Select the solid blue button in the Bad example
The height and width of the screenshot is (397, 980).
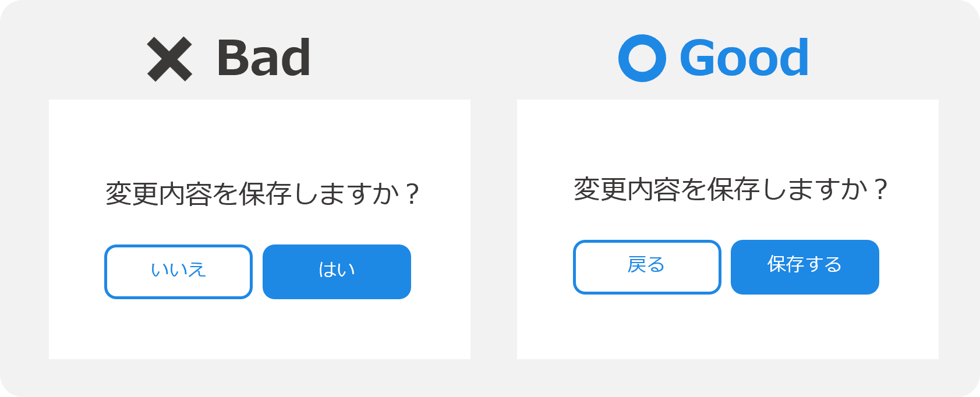tap(337, 271)
